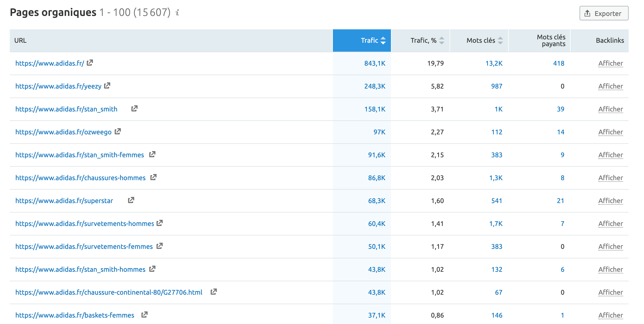Open the survetements-femmes URL link

pyautogui.click(x=84, y=247)
